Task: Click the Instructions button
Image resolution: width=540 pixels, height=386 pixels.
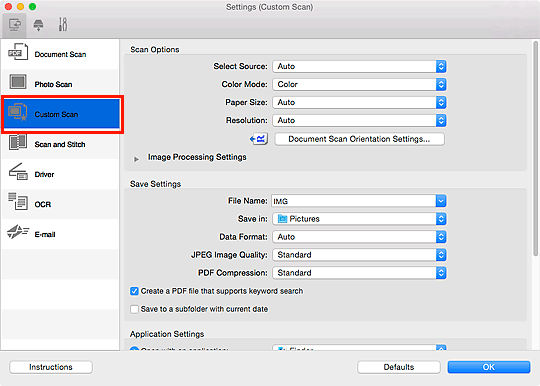Action: click(x=51, y=367)
